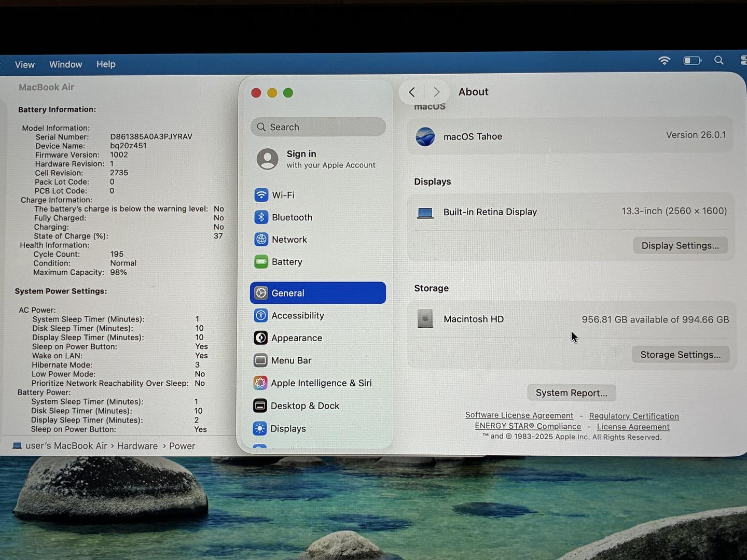Image resolution: width=747 pixels, height=560 pixels.
Task: Click the Storage Settings button
Action: tap(680, 355)
